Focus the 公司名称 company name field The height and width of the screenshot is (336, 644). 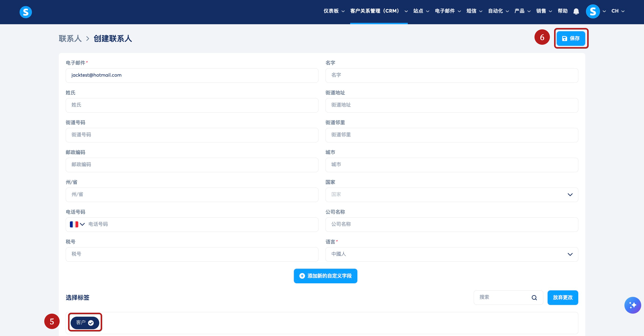coord(452,224)
